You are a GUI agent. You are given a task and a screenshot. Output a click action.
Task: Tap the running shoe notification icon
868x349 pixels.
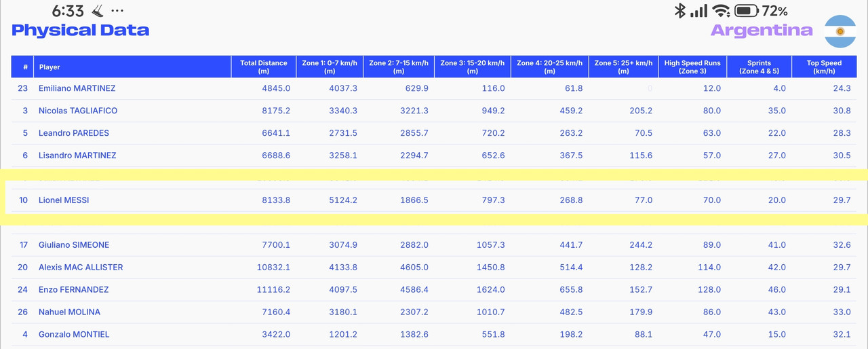pyautogui.click(x=97, y=11)
